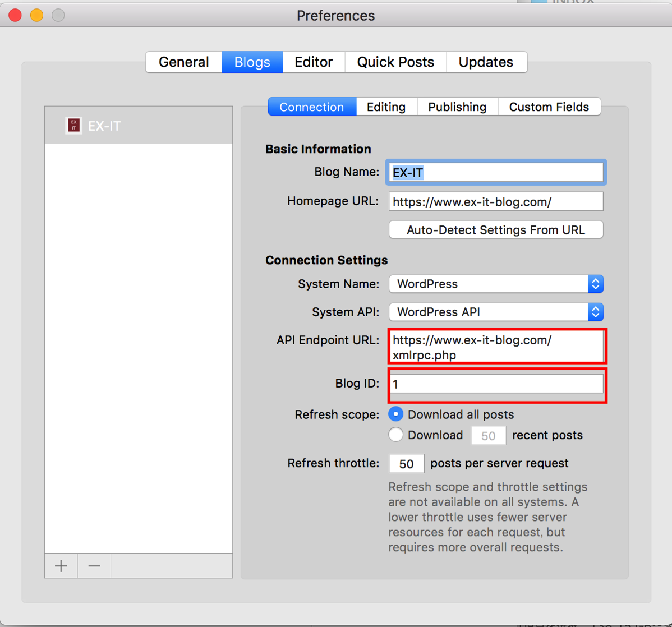Click the API Endpoint URL field
672x627 pixels.
(x=497, y=347)
